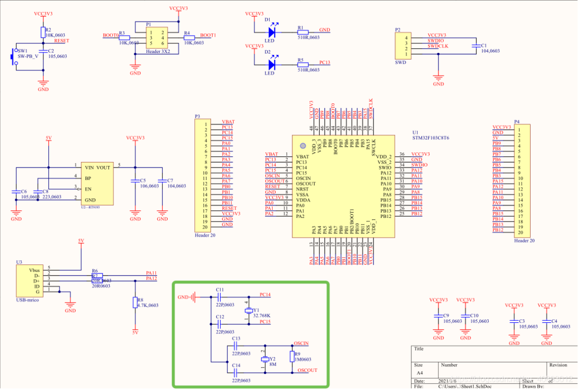Click the SWDIO net label near P2

435,40
